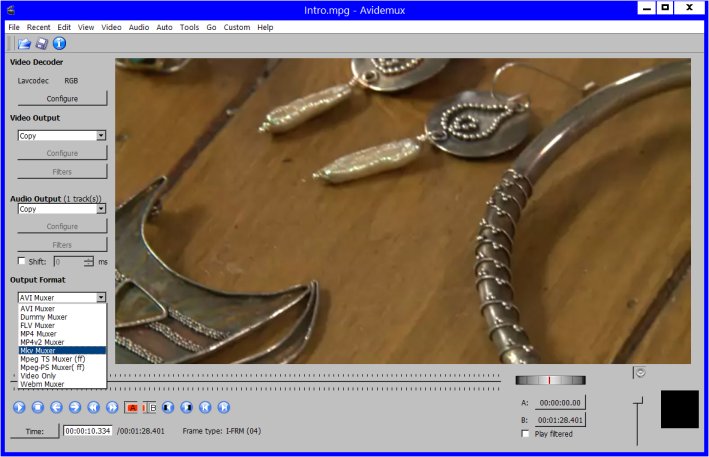709x457 pixels.
Task: Pick Webm Muxer output format
Action: 62,384
